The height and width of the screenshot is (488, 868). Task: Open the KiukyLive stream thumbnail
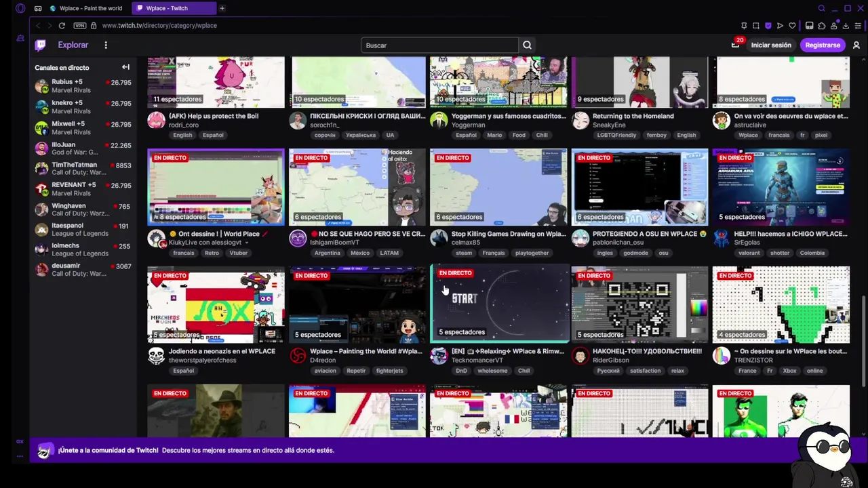216,186
